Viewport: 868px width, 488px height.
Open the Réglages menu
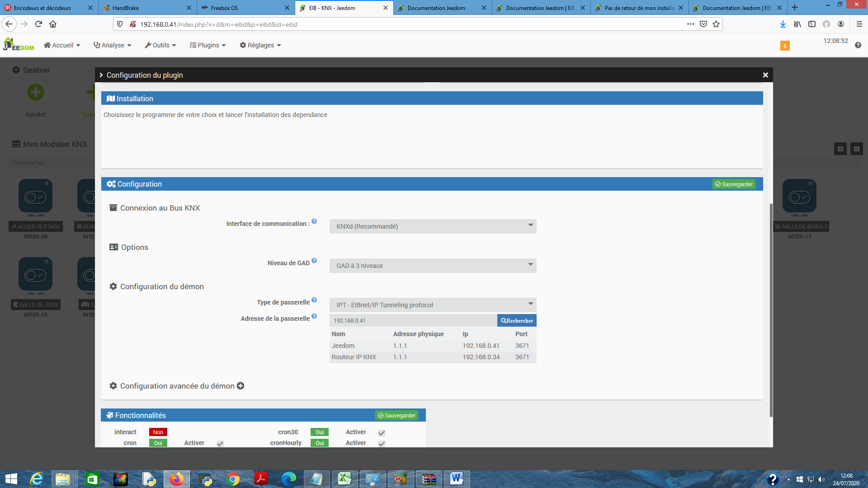[260, 45]
